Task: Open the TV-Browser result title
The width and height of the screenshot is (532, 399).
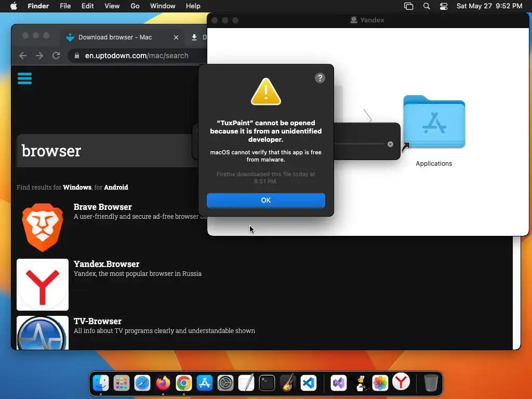Action: (x=97, y=321)
